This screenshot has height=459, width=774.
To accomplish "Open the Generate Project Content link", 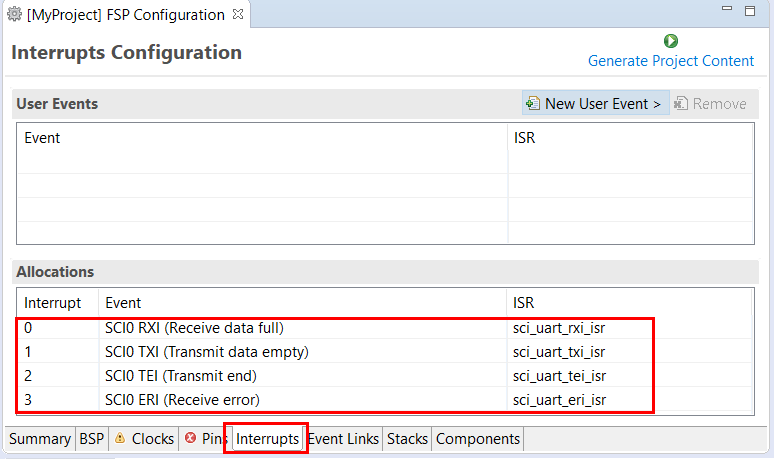I will click(671, 61).
